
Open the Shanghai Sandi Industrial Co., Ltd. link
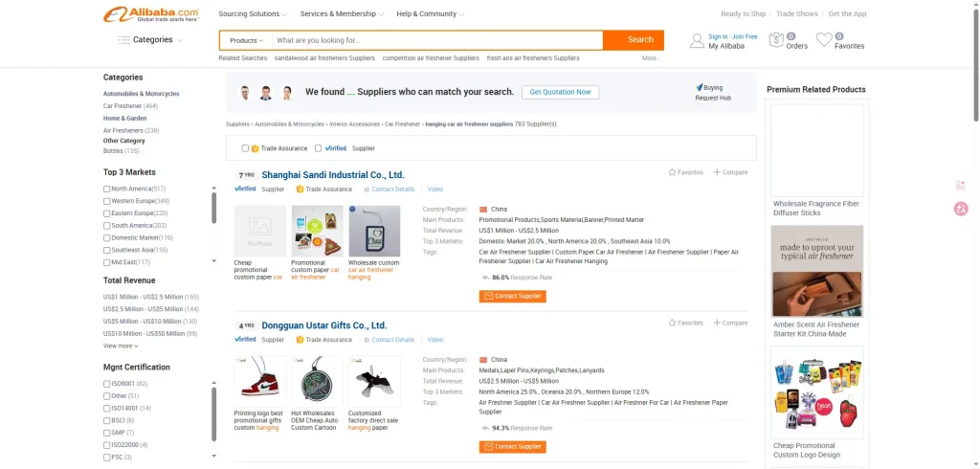click(333, 175)
